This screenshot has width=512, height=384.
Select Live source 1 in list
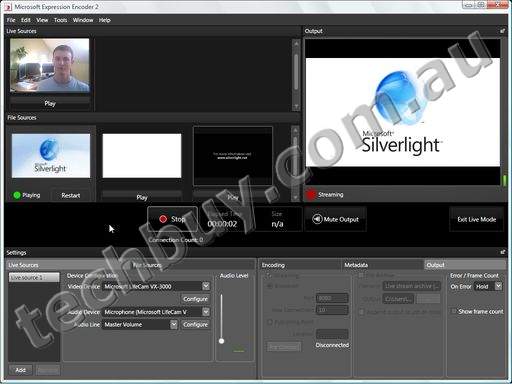[x=34, y=277]
